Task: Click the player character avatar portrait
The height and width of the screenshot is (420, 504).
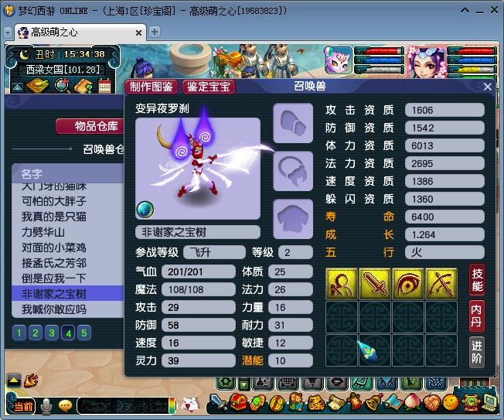Action: point(426,62)
